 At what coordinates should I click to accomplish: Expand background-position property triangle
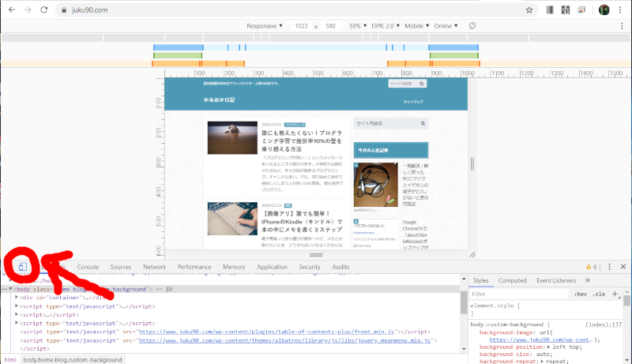pos(548,347)
